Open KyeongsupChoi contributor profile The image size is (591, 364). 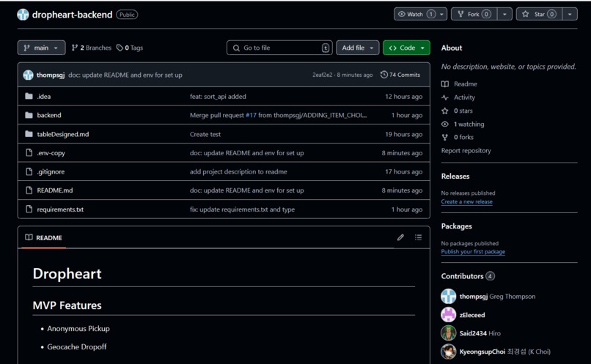482,352
